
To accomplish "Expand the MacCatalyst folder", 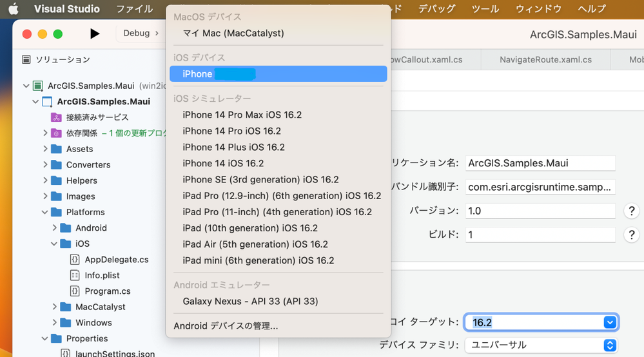I will click(x=55, y=307).
